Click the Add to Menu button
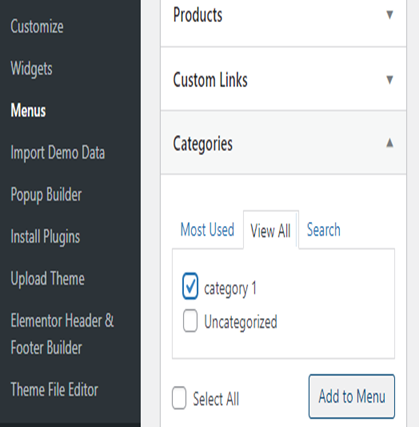Screen dimensions: 419x427 [x=352, y=396]
